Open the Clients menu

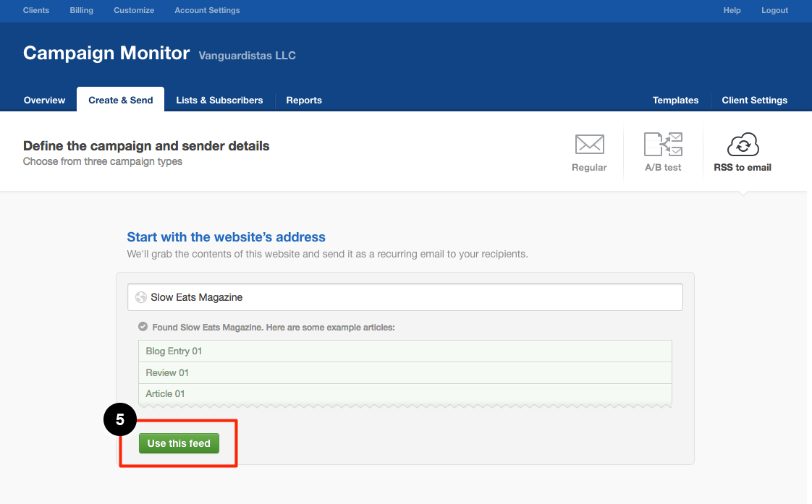pos(35,10)
